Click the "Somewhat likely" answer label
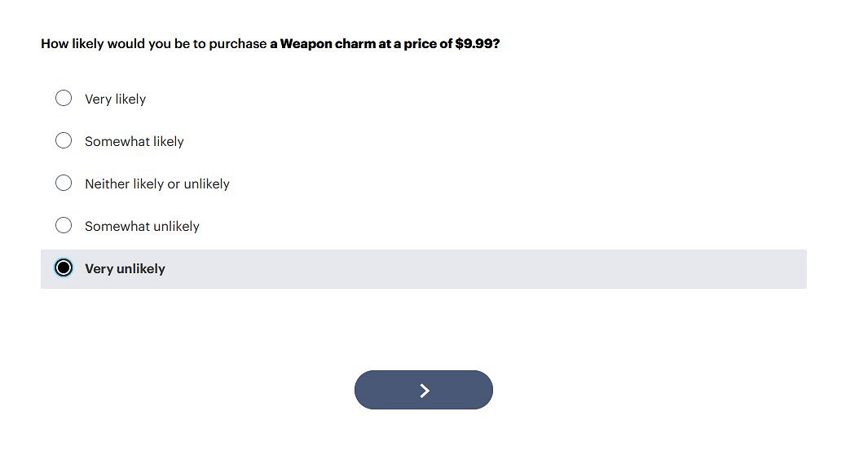This screenshot has width=868, height=460. tap(134, 142)
